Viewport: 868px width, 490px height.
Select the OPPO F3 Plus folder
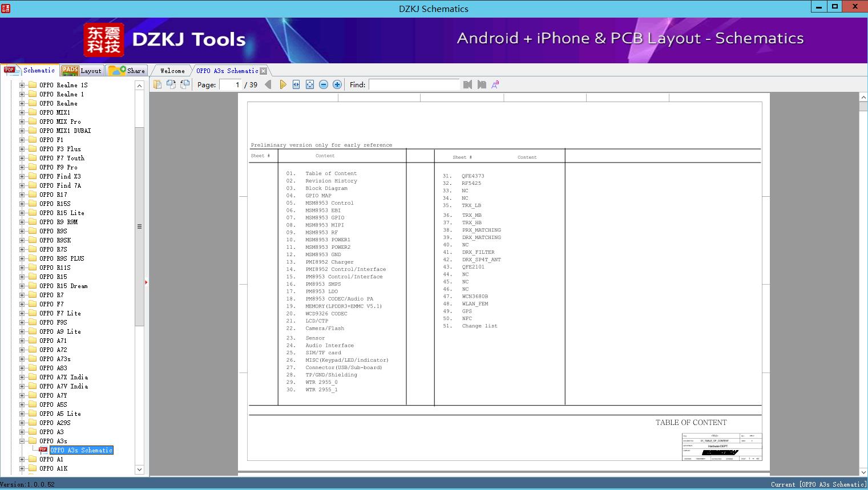(60, 149)
